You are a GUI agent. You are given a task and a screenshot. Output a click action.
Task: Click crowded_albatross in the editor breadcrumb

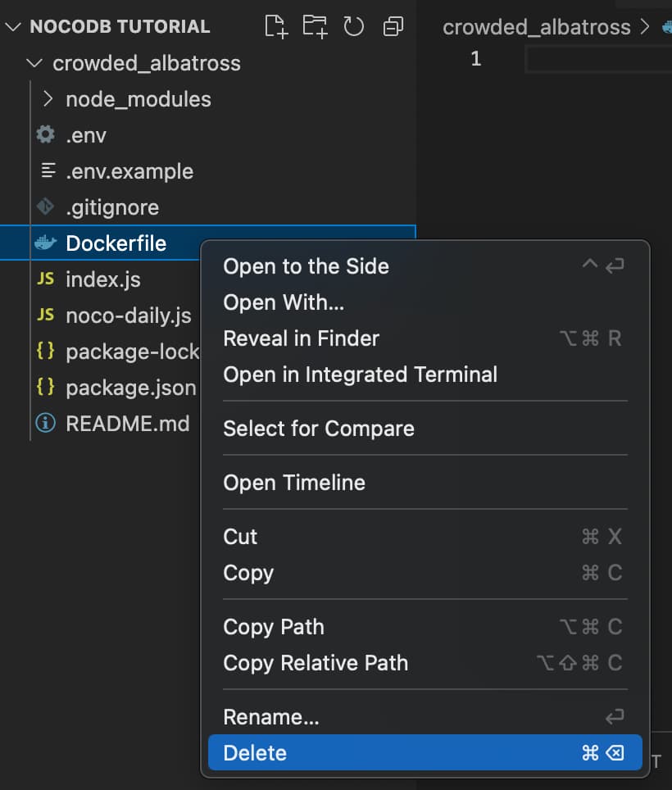(537, 27)
